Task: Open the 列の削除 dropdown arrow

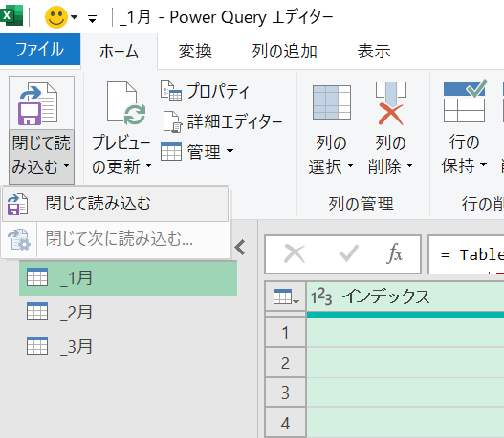Action: pos(409,165)
